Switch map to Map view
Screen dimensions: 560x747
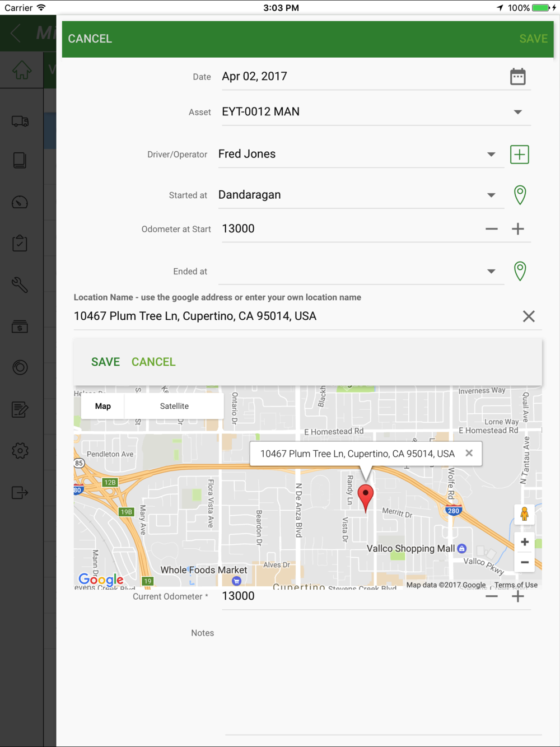103,406
